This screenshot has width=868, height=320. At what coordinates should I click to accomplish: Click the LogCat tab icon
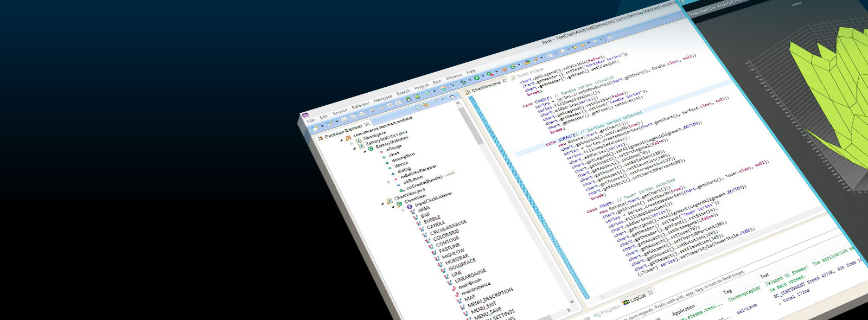tap(626, 302)
